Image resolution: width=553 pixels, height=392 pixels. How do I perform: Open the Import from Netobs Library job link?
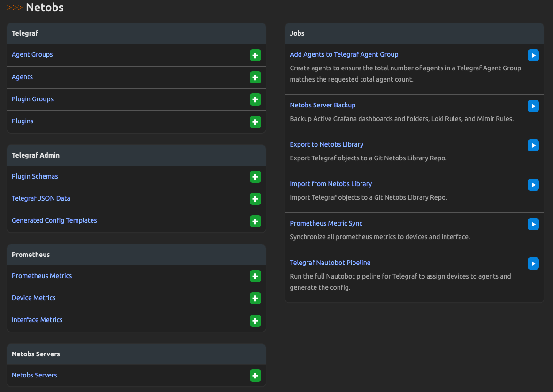pos(331,184)
